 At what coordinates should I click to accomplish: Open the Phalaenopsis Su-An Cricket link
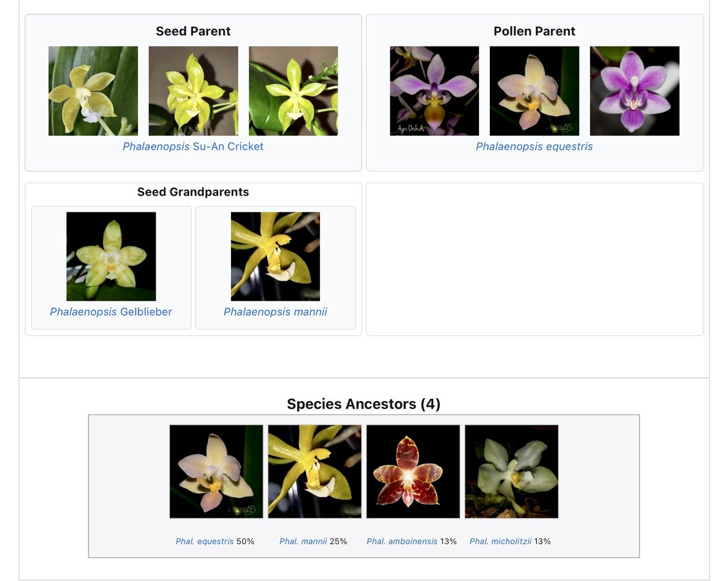pyautogui.click(x=193, y=147)
